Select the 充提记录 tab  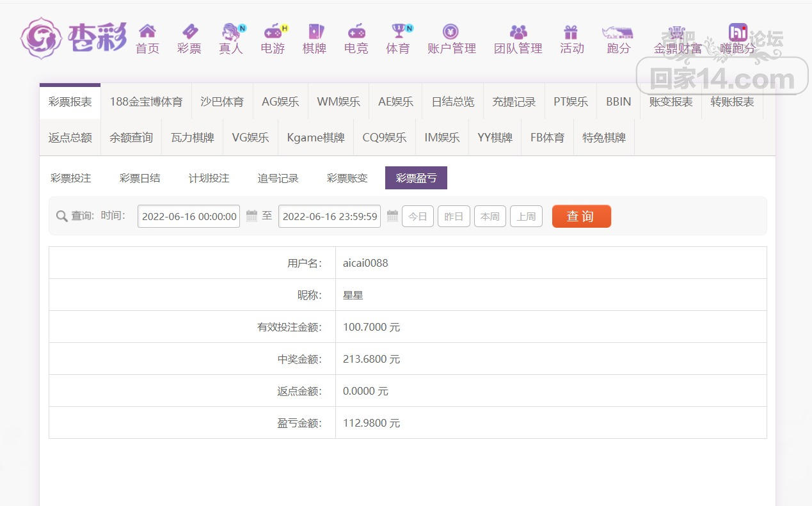click(514, 102)
